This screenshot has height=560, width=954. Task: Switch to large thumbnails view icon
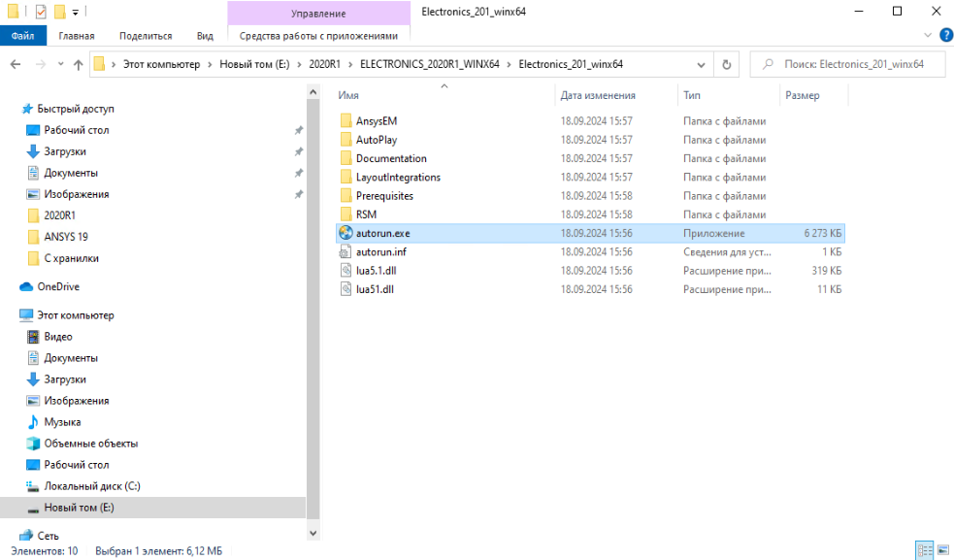coord(943,550)
